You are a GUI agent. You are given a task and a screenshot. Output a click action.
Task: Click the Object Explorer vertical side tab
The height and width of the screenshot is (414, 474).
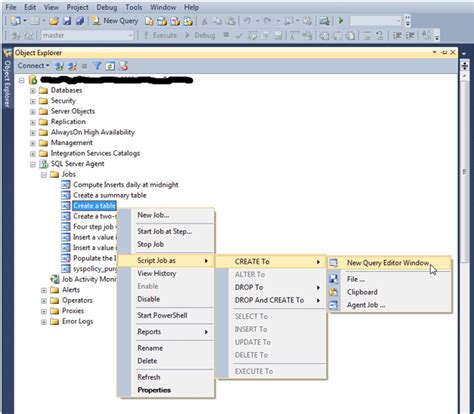click(x=7, y=79)
